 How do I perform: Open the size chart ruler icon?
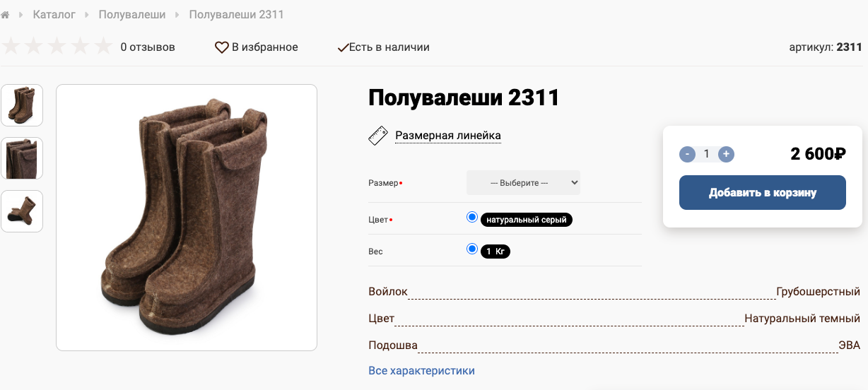[x=378, y=136]
